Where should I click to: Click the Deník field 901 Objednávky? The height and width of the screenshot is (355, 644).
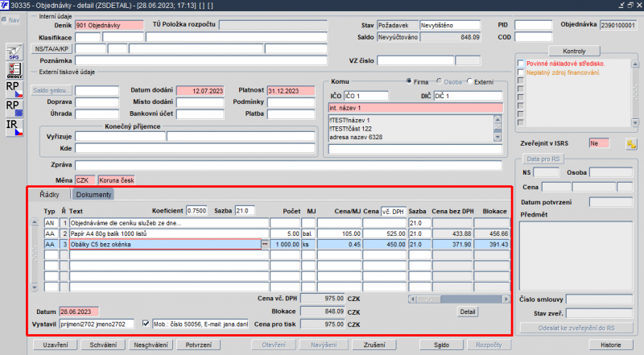(109, 26)
